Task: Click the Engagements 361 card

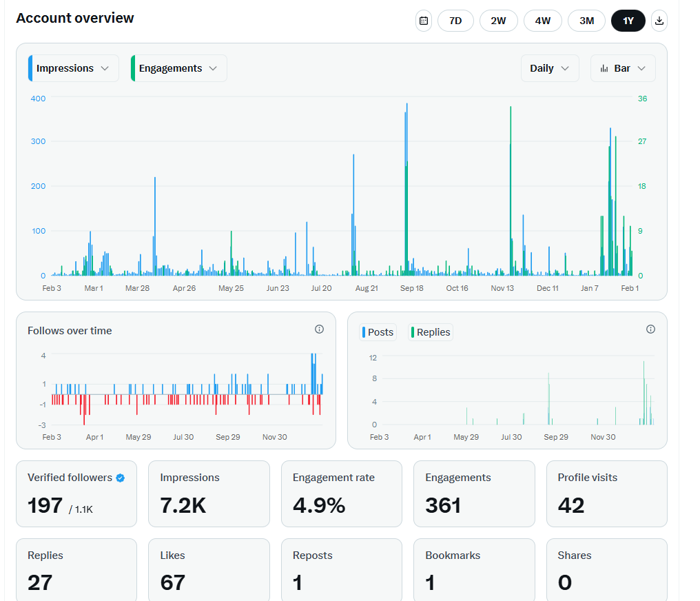Action: (474, 494)
